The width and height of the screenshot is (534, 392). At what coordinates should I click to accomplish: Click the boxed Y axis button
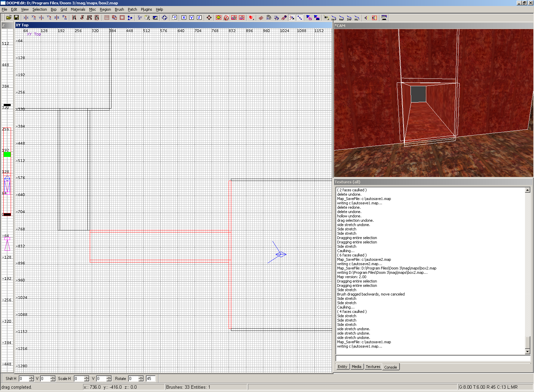click(192, 18)
